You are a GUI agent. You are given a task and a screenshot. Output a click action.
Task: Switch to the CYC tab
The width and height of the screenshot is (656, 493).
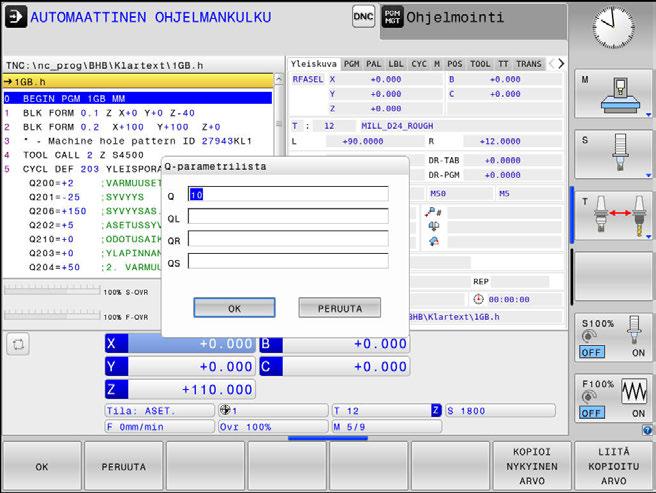coord(419,64)
